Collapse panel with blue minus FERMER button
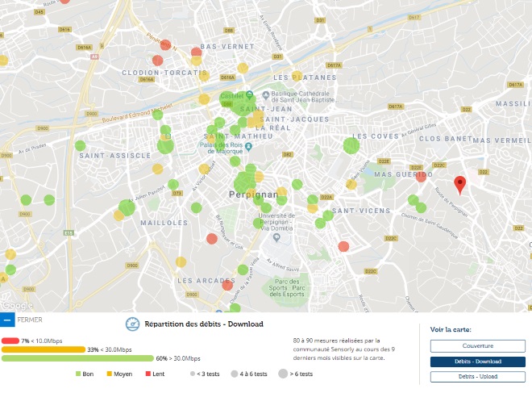 7,320
